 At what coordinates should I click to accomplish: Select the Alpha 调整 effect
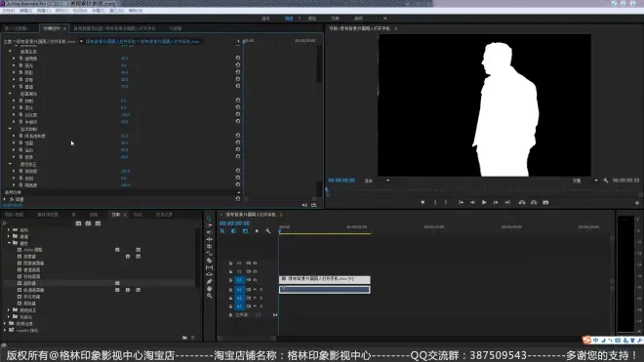pyautogui.click(x=33, y=250)
